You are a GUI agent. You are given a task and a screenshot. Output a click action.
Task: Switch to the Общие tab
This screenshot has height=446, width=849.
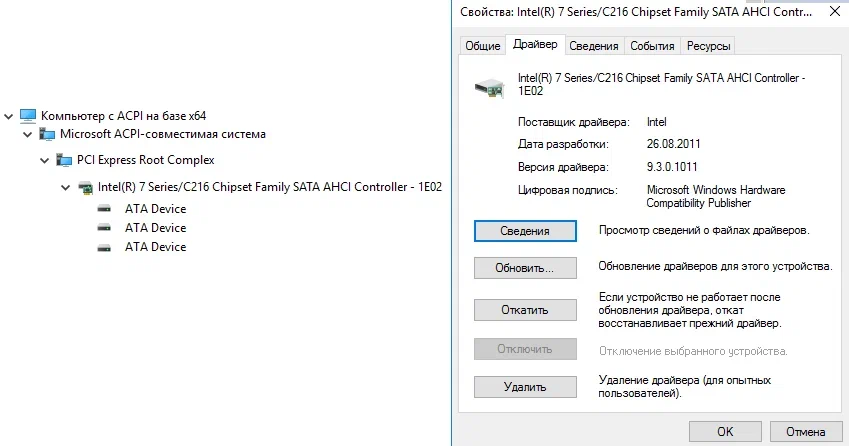pyautogui.click(x=482, y=46)
